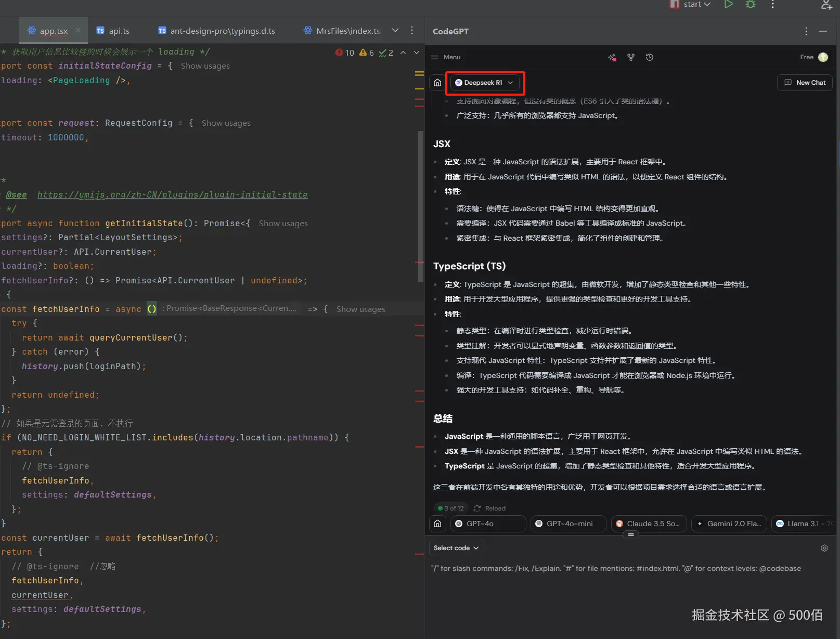Open the start run configuration dropdown

[x=690, y=4]
